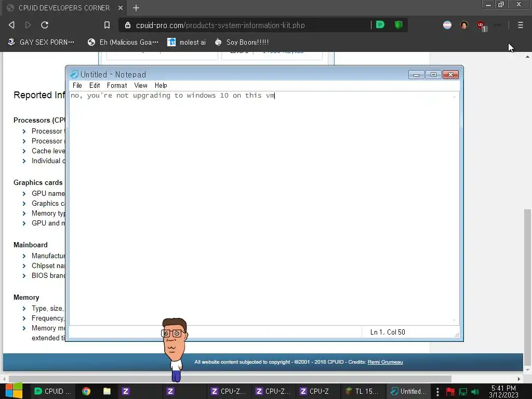Click the BIOS bran... list chevron

(x=24, y=276)
